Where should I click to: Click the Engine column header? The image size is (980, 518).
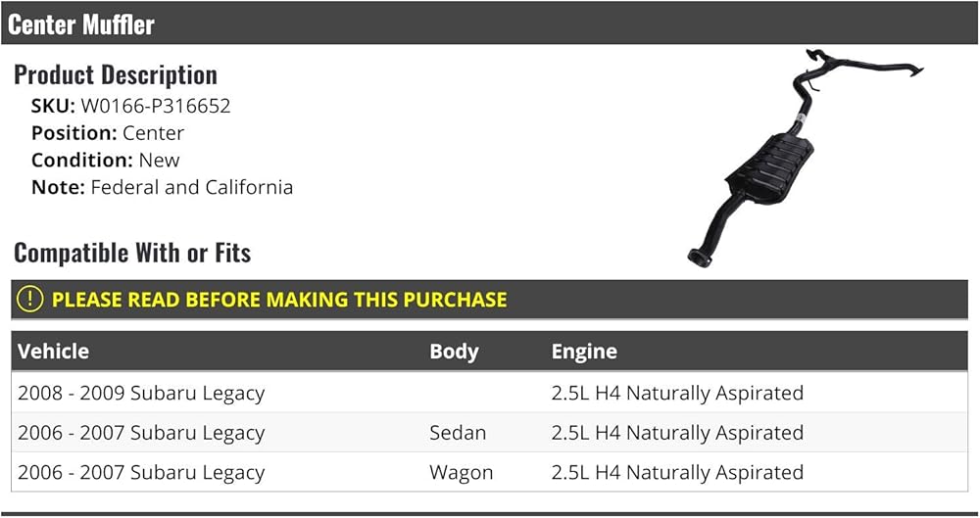tap(584, 352)
